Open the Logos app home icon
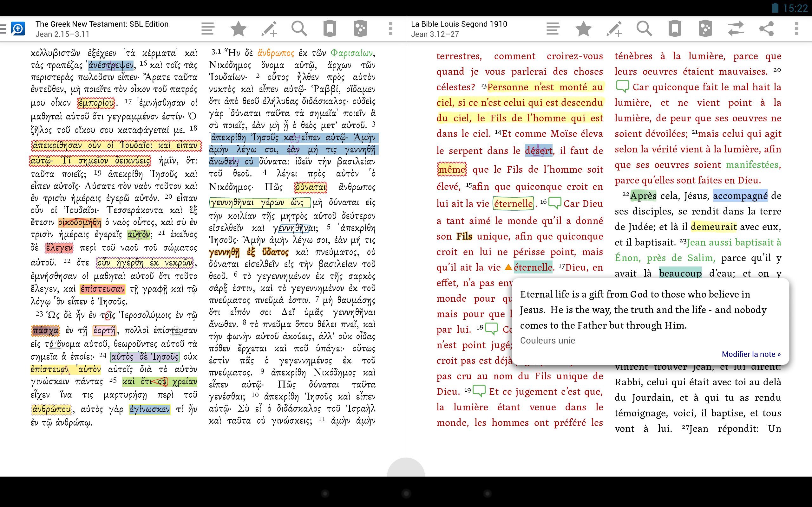The width and height of the screenshot is (812, 507). [18, 29]
